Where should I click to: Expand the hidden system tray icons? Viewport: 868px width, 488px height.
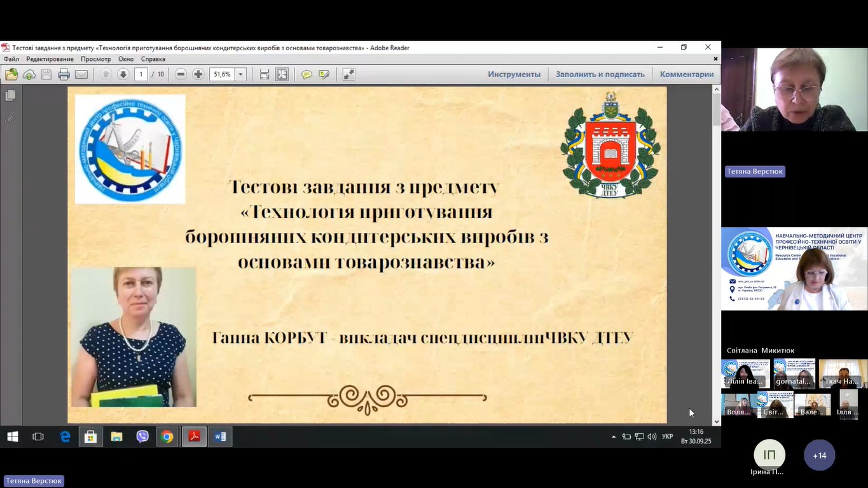[614, 436]
